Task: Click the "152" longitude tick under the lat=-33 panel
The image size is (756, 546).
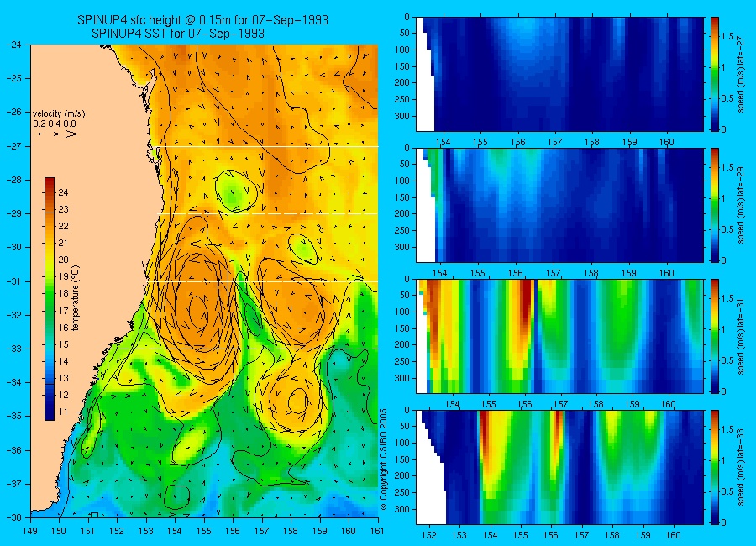Action: tap(428, 535)
